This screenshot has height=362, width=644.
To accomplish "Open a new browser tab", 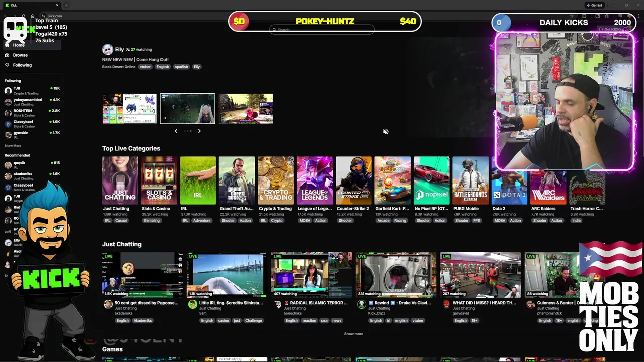I will 66,5.
